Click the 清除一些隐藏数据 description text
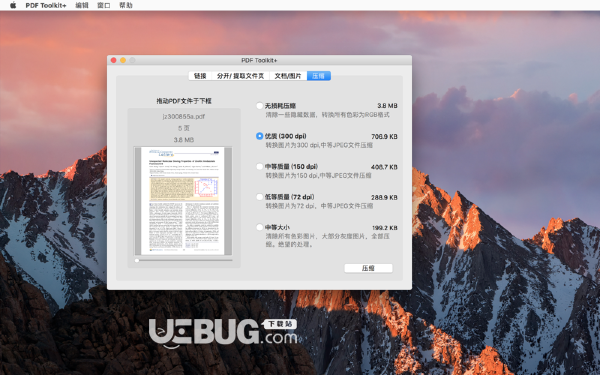 [328, 115]
